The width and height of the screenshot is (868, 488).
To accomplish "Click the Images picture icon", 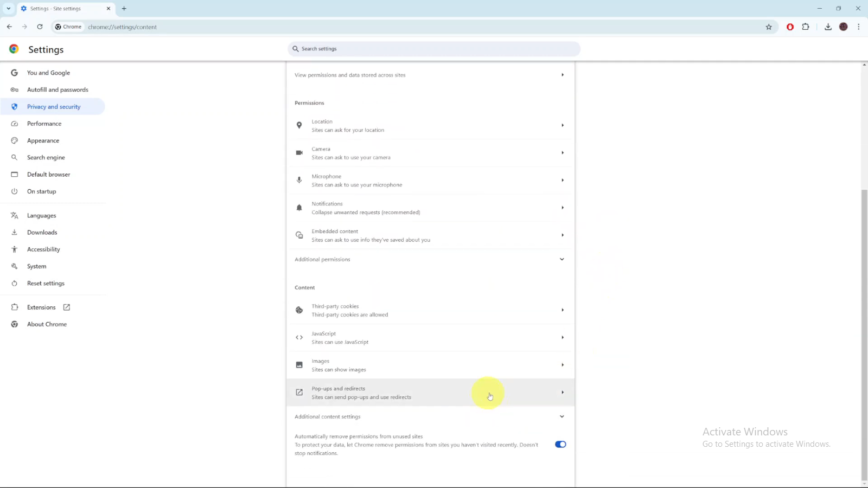I will point(299,365).
